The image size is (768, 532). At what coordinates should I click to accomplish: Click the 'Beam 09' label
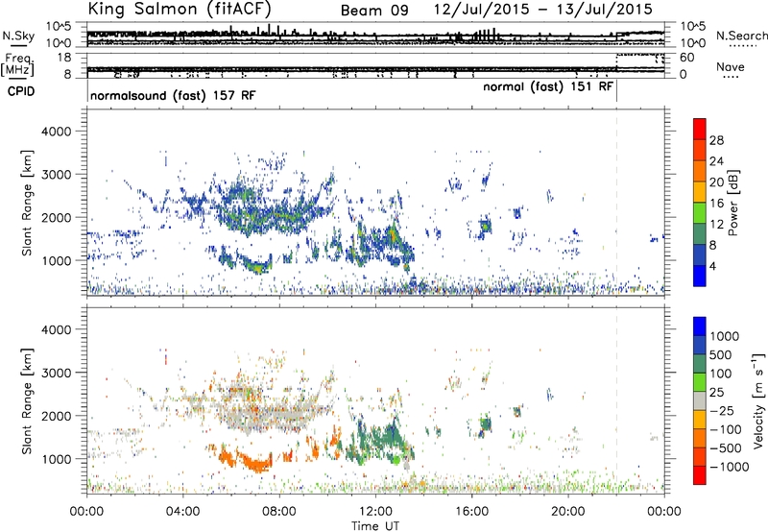point(374,11)
